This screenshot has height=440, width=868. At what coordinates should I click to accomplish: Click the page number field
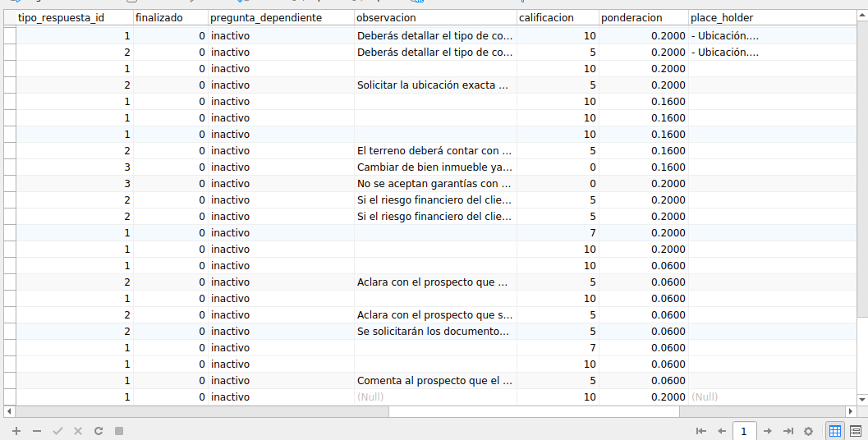744,431
